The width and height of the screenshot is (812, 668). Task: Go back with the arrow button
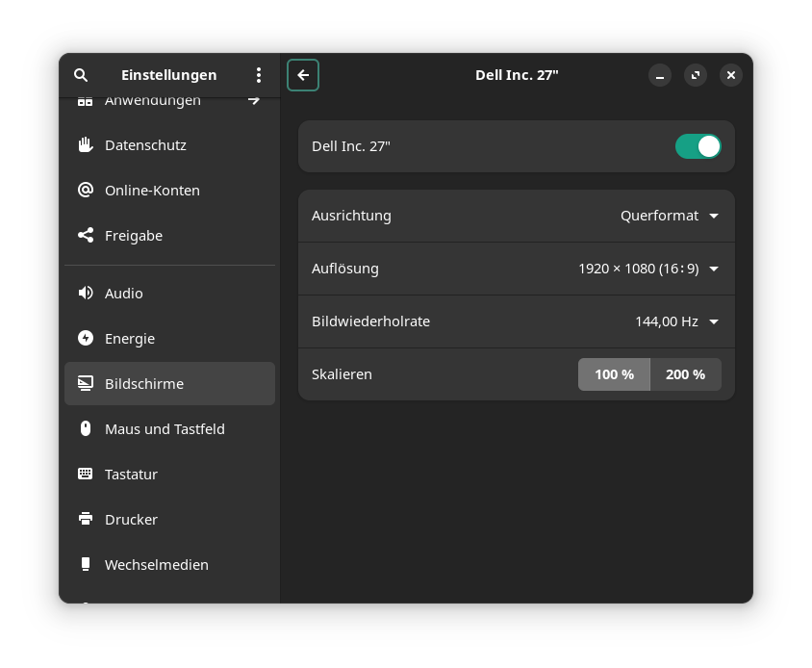click(x=303, y=75)
